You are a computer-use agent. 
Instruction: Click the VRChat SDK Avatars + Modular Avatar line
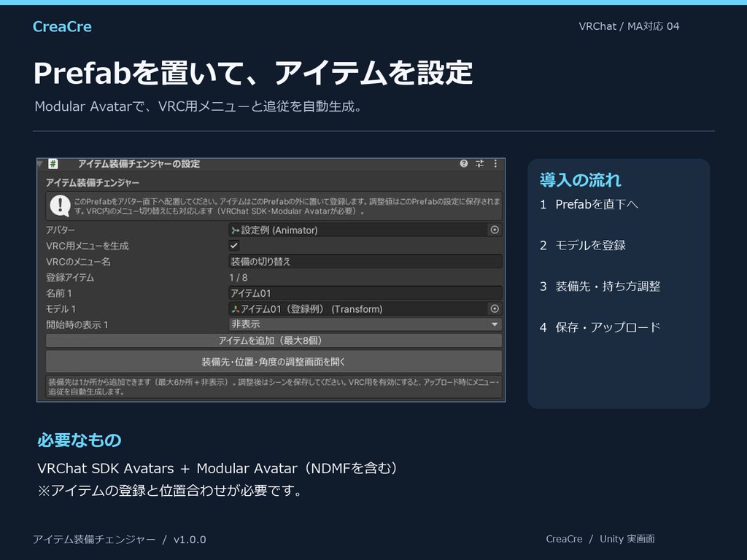[217, 469]
